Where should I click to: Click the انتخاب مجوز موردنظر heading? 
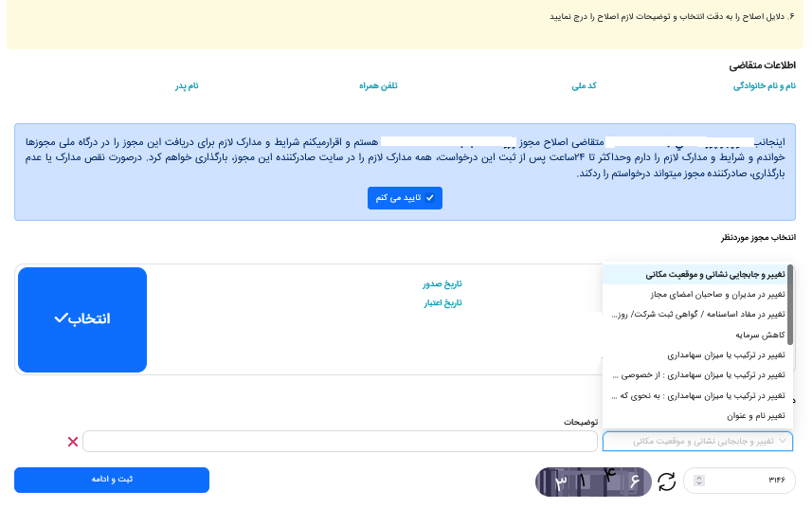[x=758, y=238]
